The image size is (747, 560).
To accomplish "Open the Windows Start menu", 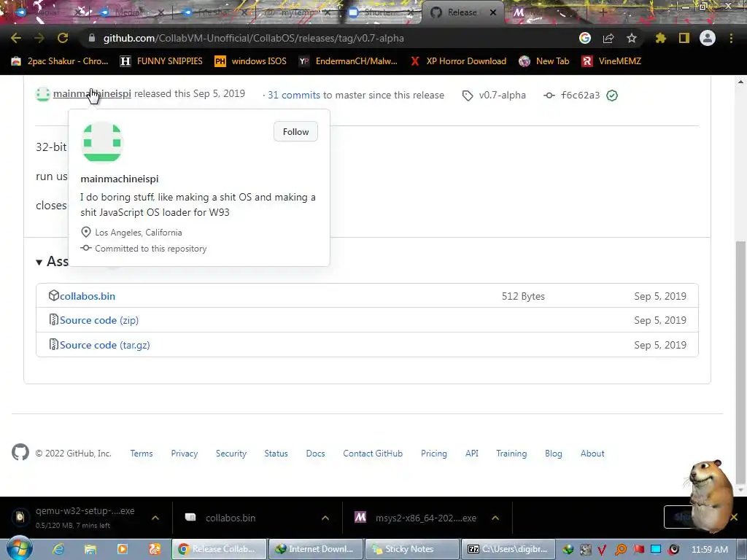I will coord(19,548).
